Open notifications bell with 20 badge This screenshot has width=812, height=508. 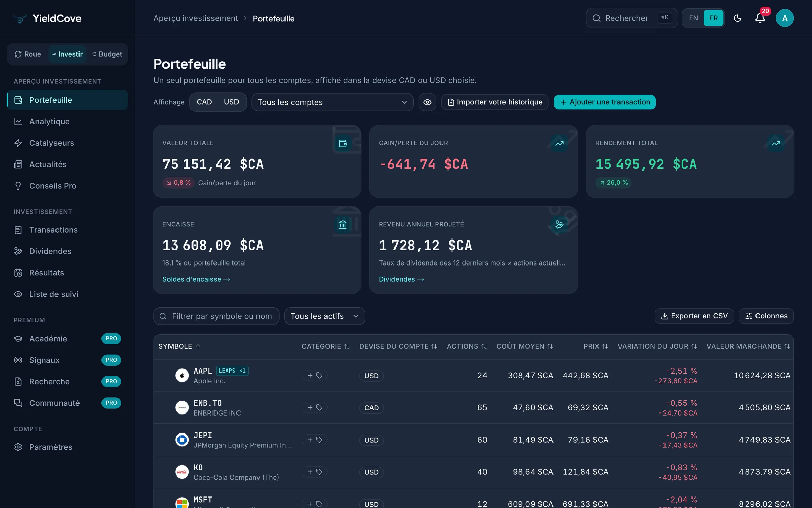[760, 18]
